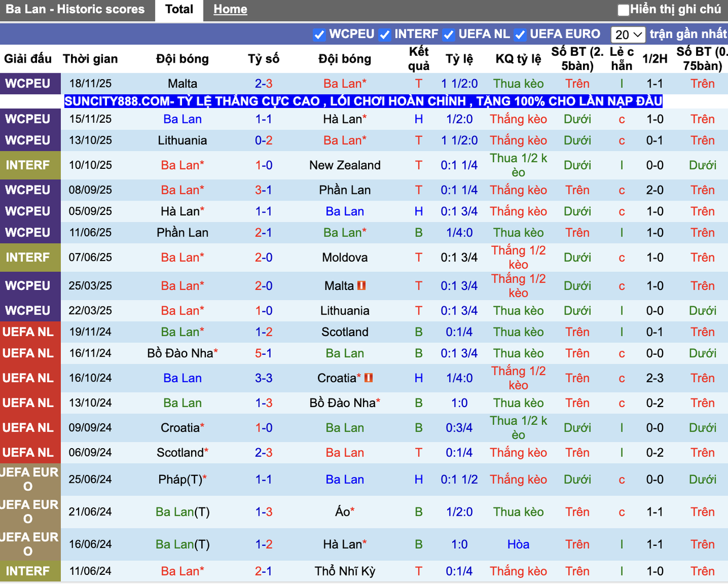Screen dimensions: 728x584
Task: Open score 1-1 on 15/11/25
Action: pyautogui.click(x=263, y=119)
